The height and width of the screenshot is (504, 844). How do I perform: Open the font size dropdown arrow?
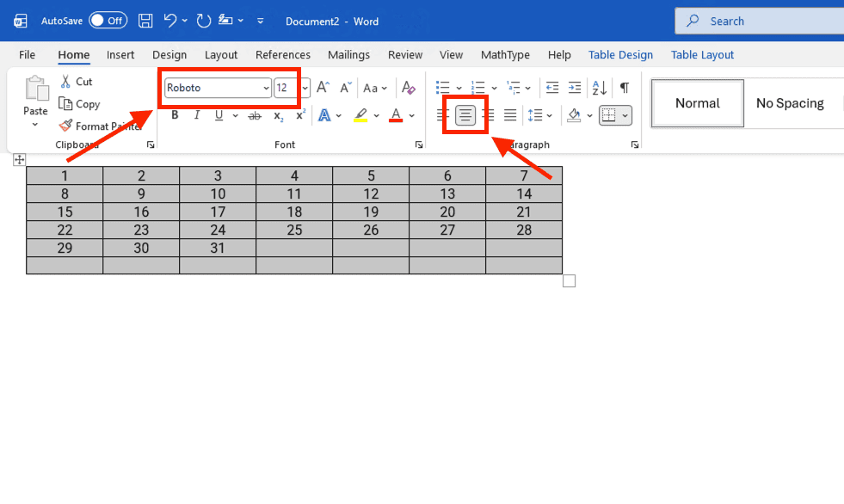coord(305,88)
